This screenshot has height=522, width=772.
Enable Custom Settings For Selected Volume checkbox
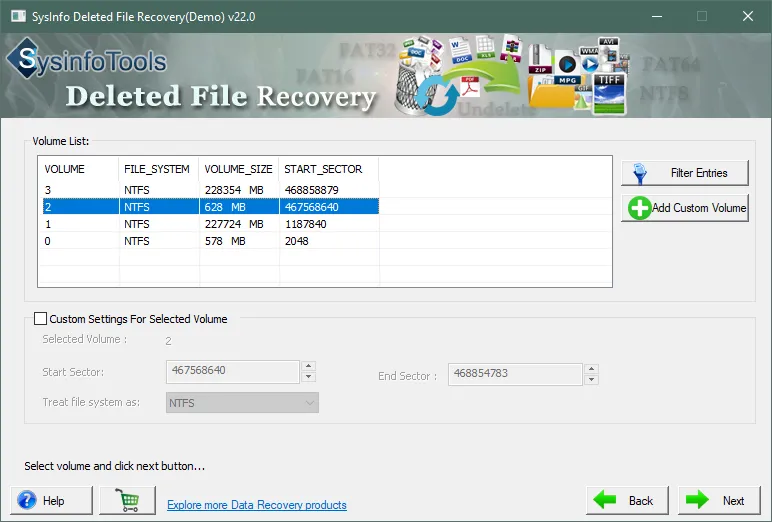point(41,319)
